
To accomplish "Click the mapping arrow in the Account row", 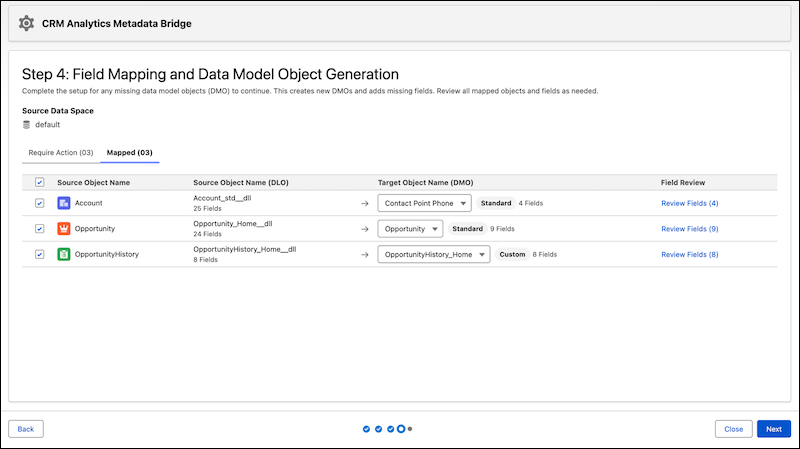I will click(x=365, y=204).
